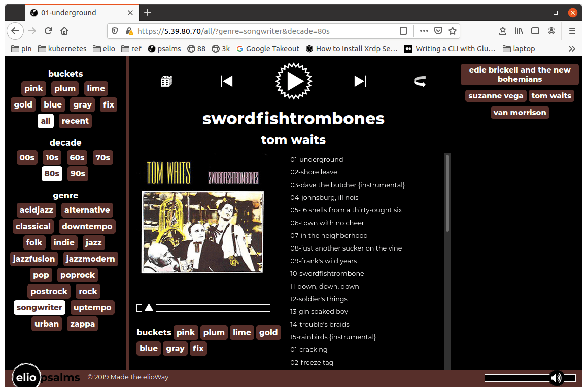
Task: Skip to the next track
Action: click(x=360, y=81)
